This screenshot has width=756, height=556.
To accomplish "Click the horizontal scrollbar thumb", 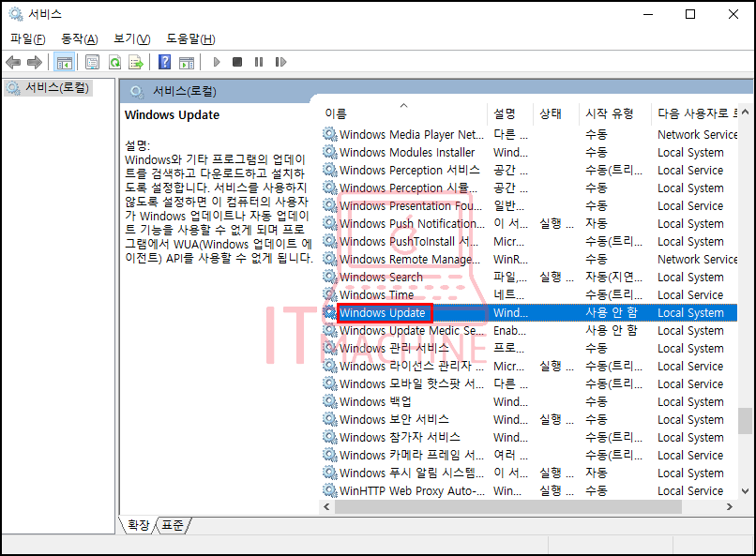I will (x=508, y=507).
